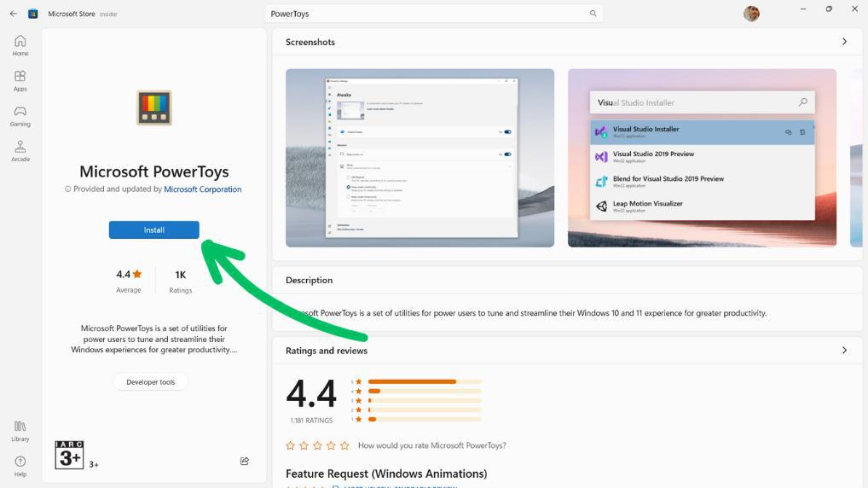The image size is (868, 488).
Task: Rate PowerToys four stars
Action: pos(331,445)
